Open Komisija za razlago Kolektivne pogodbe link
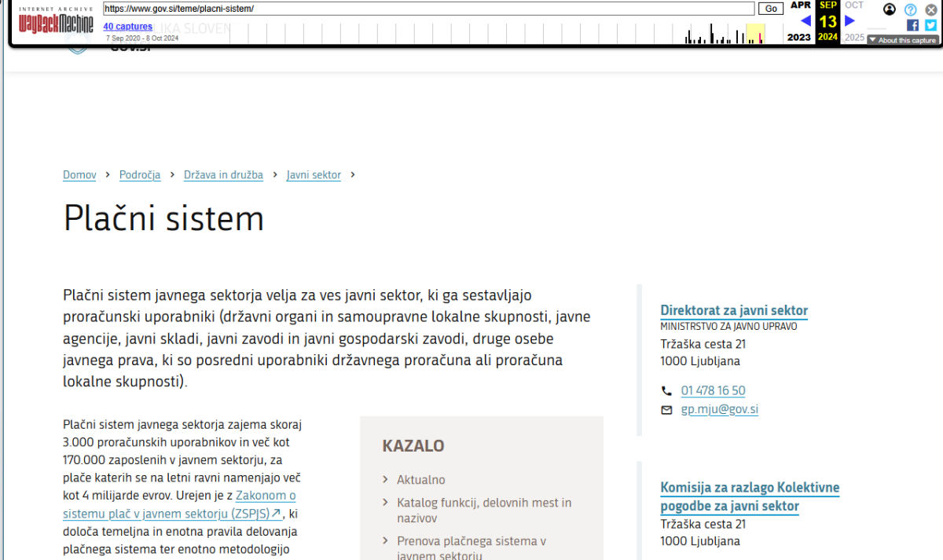The height and width of the screenshot is (560, 943). tap(750, 497)
